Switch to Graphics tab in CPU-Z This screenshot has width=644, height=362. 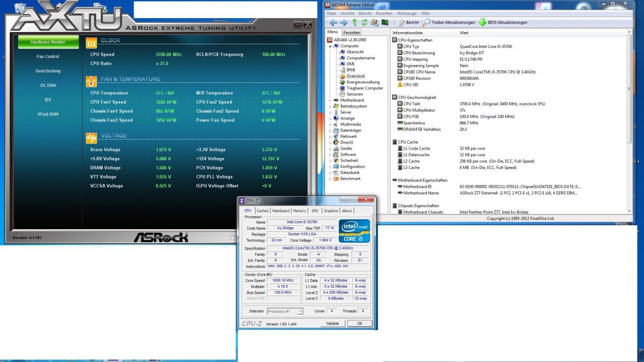pos(331,211)
